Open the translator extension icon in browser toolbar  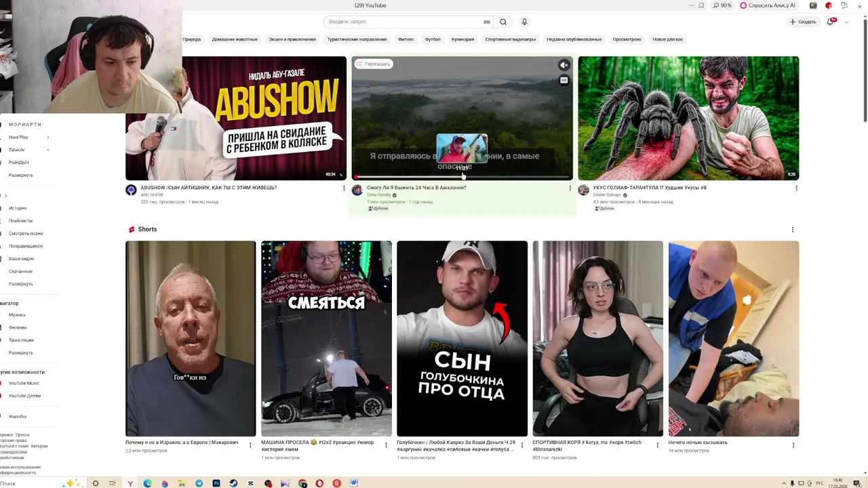coord(843,5)
